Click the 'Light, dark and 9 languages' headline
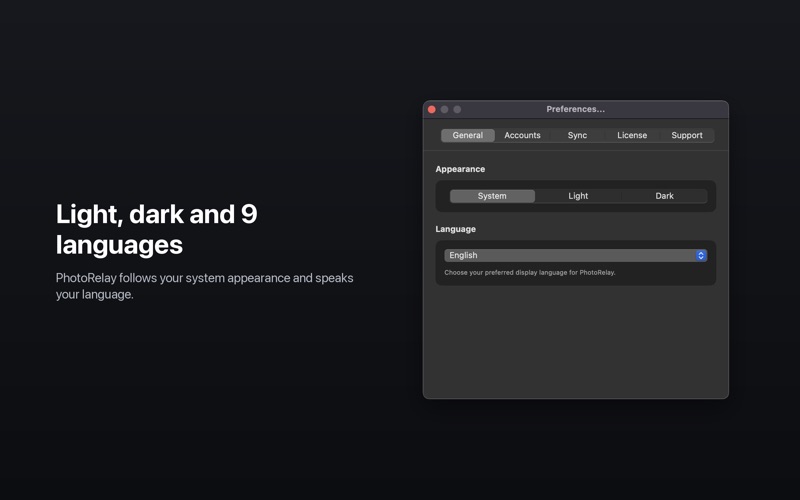This screenshot has width=800, height=500. click(x=157, y=229)
